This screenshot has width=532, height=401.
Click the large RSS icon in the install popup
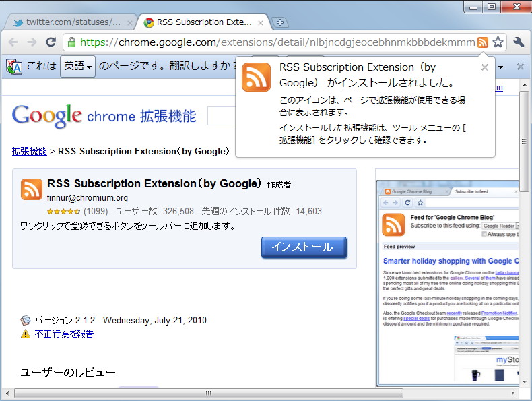(x=256, y=77)
